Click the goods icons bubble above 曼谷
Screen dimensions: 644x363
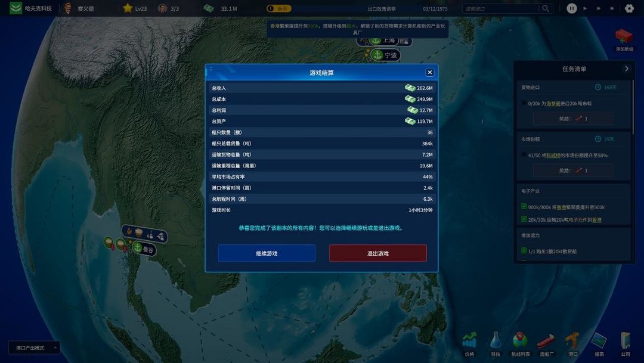[x=144, y=233]
